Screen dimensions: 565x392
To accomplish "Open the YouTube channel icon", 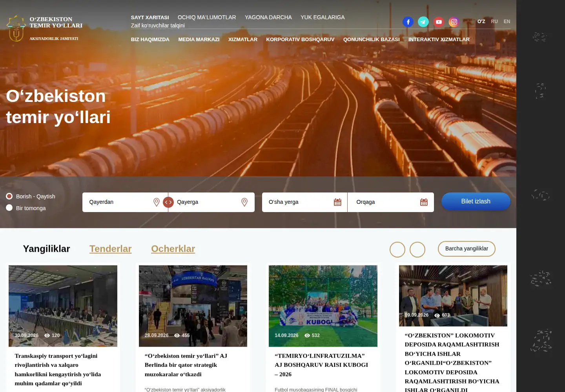I will (439, 22).
